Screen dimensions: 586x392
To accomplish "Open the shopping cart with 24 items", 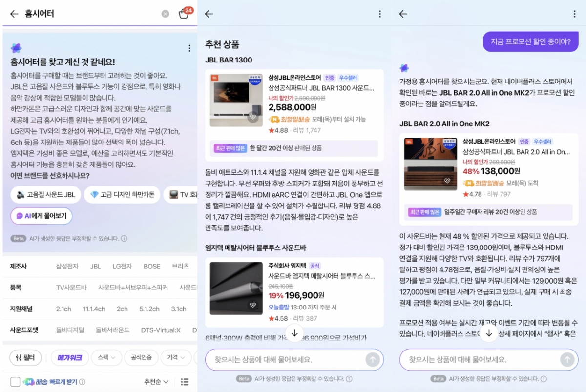I will (184, 14).
